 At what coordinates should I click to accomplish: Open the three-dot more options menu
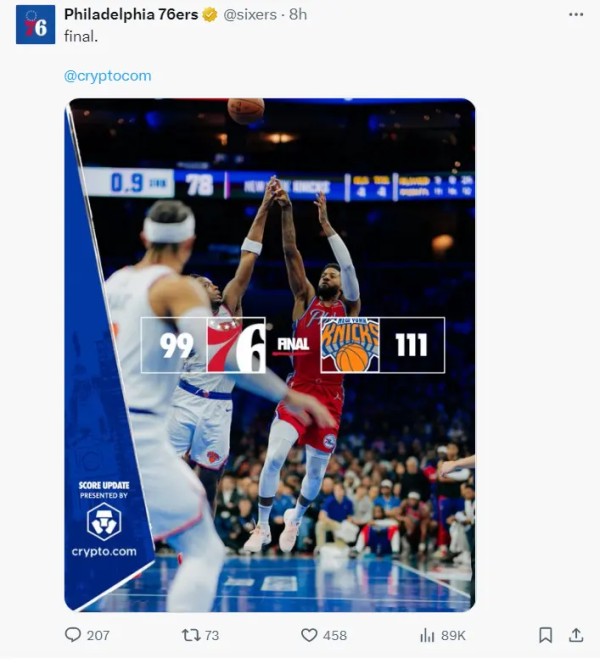tap(576, 15)
